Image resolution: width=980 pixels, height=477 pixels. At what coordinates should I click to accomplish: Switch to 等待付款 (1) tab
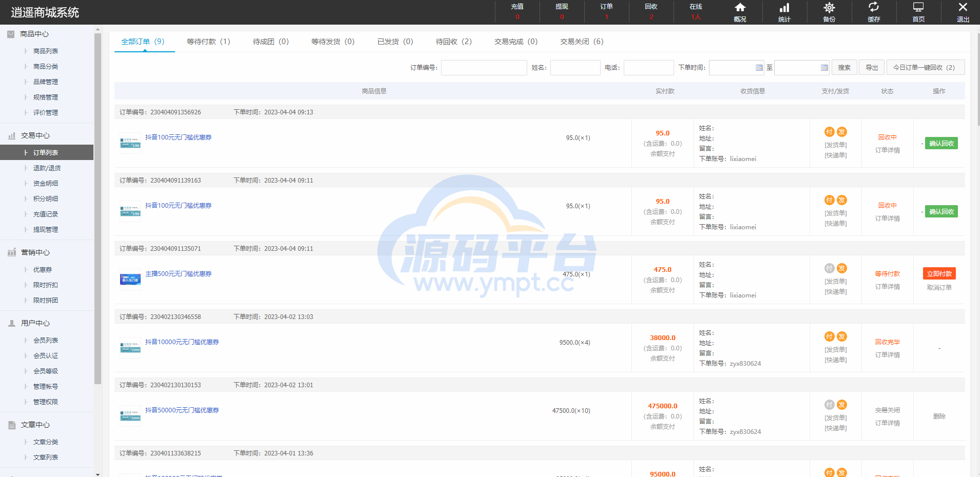point(208,42)
